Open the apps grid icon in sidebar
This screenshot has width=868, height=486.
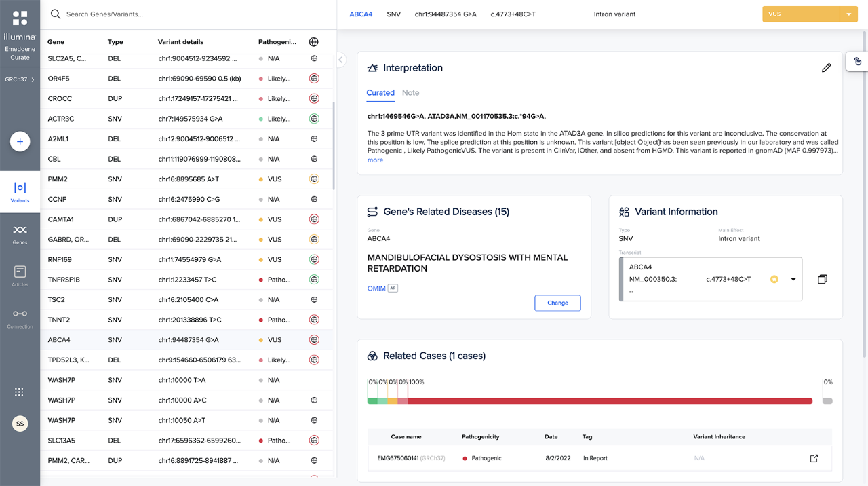19,392
